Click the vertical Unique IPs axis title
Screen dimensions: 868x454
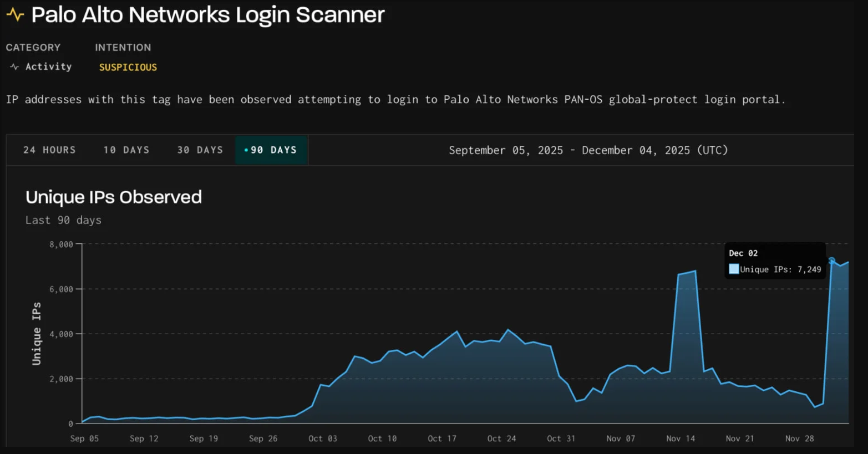point(37,334)
